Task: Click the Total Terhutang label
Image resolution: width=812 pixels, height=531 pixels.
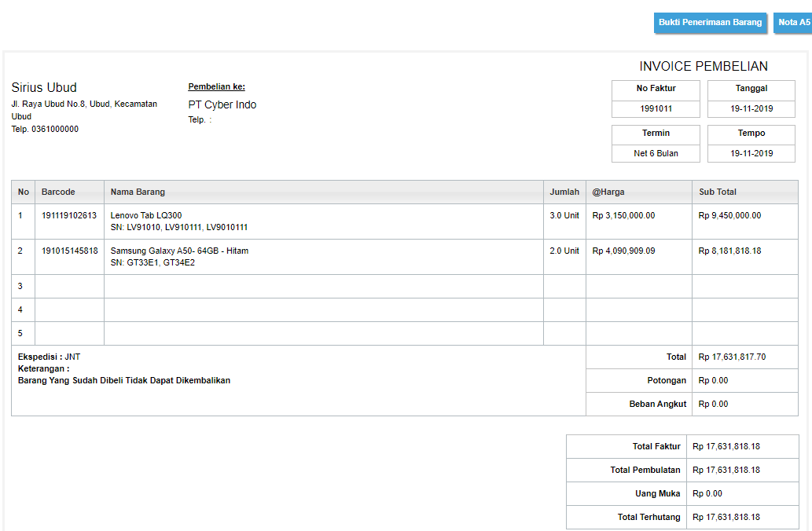Action: (x=648, y=517)
